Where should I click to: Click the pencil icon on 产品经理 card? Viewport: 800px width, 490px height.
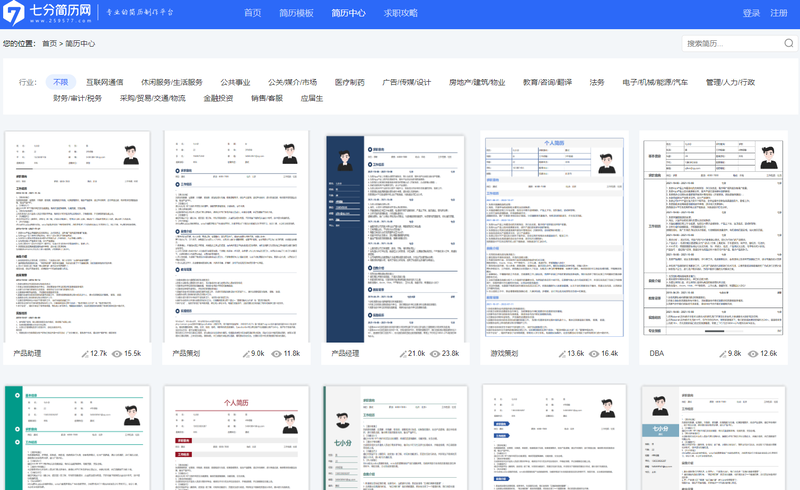coord(403,354)
